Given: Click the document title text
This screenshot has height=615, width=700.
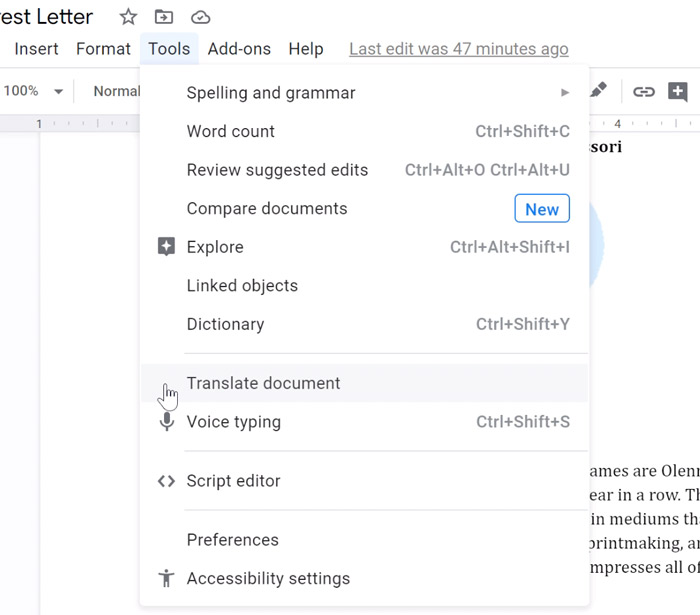Looking at the screenshot, I should point(46,17).
